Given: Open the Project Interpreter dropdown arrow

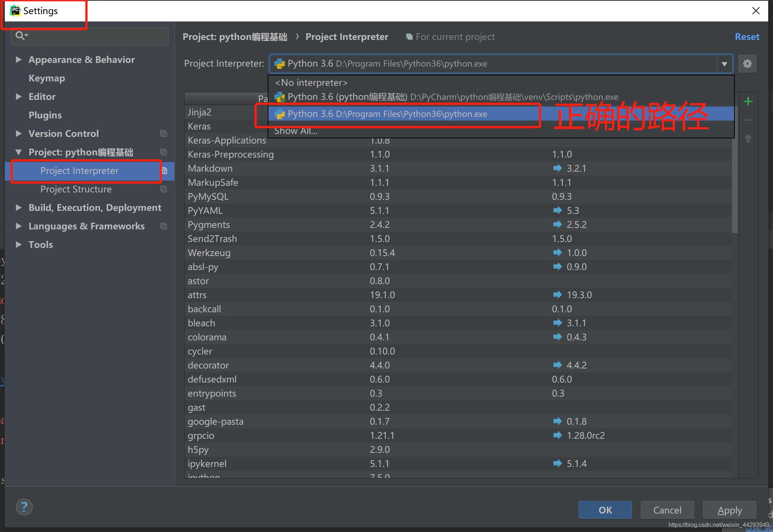Looking at the screenshot, I should tap(724, 64).
